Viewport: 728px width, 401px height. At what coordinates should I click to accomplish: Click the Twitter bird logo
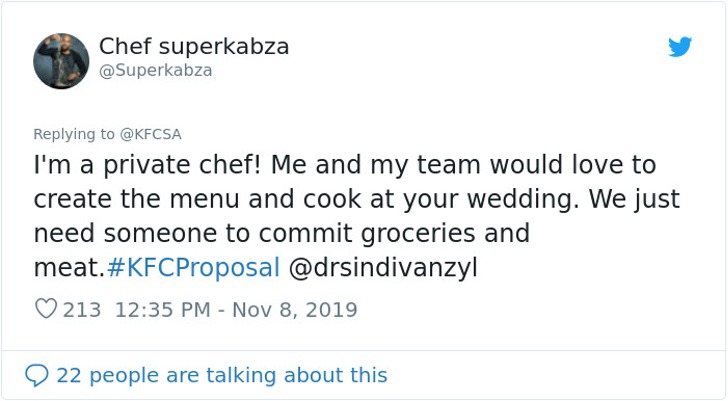click(x=680, y=46)
